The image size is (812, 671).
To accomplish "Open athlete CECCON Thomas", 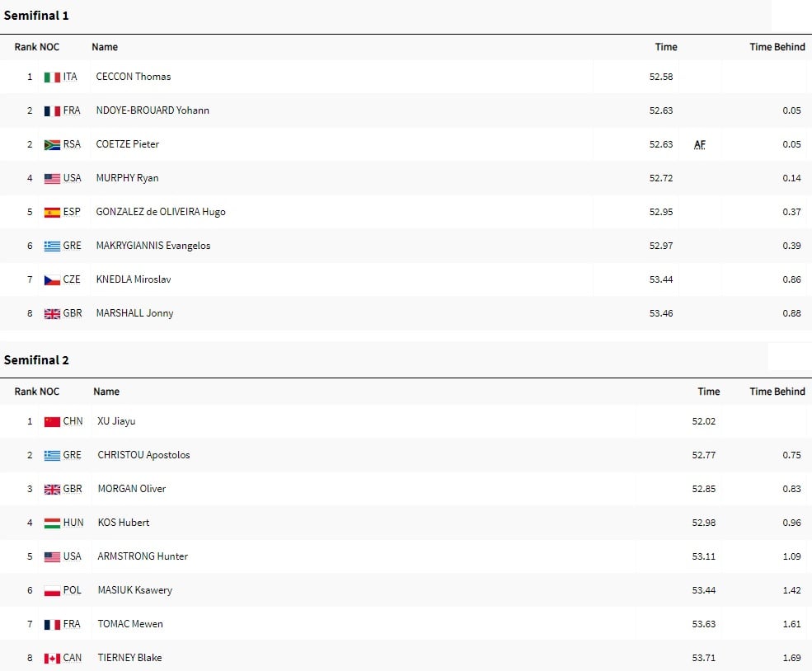I will 133,77.
